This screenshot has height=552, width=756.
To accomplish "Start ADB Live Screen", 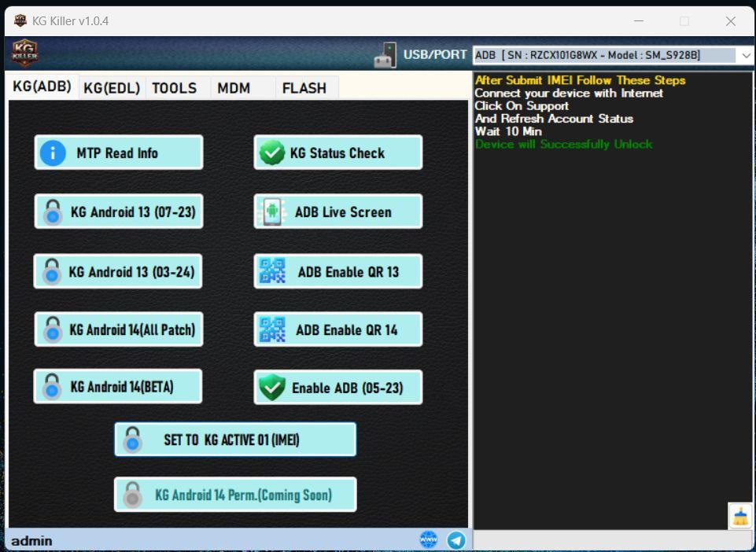I will 338,212.
